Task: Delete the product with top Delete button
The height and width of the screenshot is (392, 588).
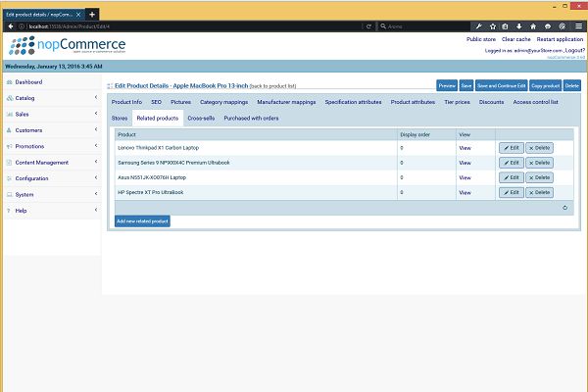Action: click(x=572, y=86)
